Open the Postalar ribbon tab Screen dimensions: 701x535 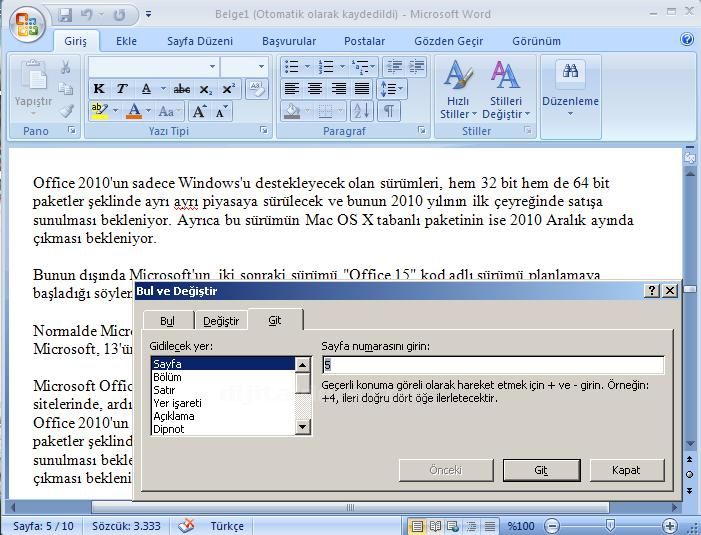(x=364, y=41)
